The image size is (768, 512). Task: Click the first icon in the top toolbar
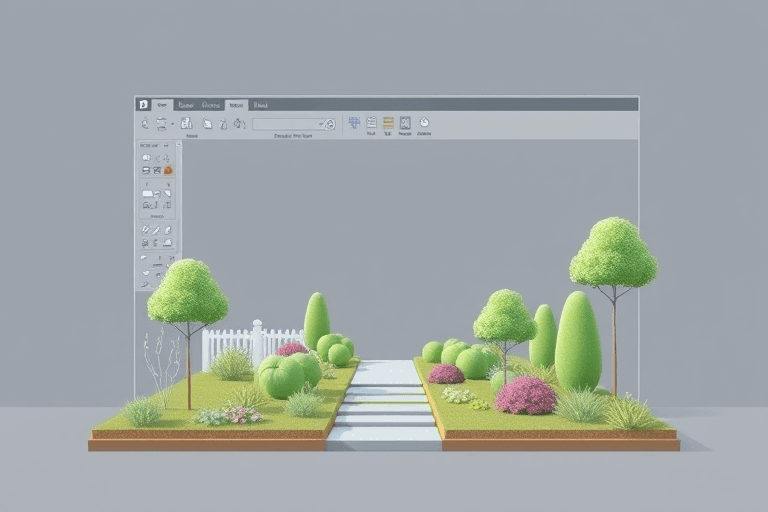pyautogui.click(x=145, y=123)
